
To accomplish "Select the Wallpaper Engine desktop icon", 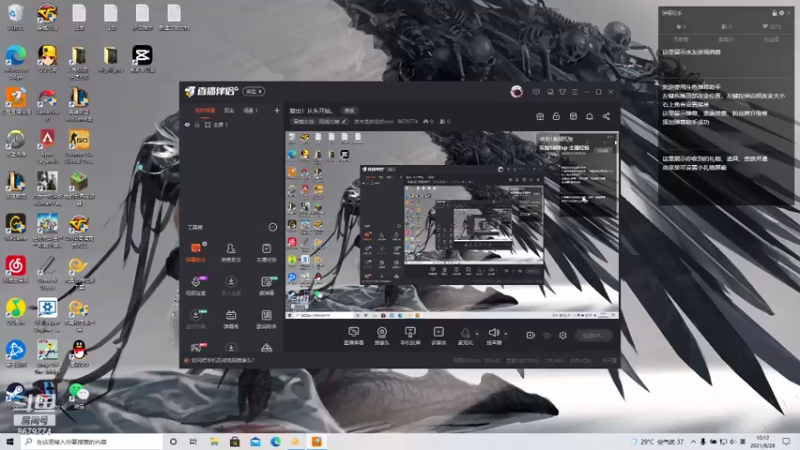I will [47, 316].
